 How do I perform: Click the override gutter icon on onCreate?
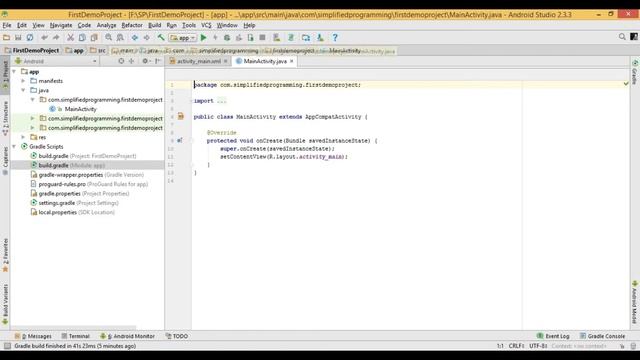tap(180, 140)
